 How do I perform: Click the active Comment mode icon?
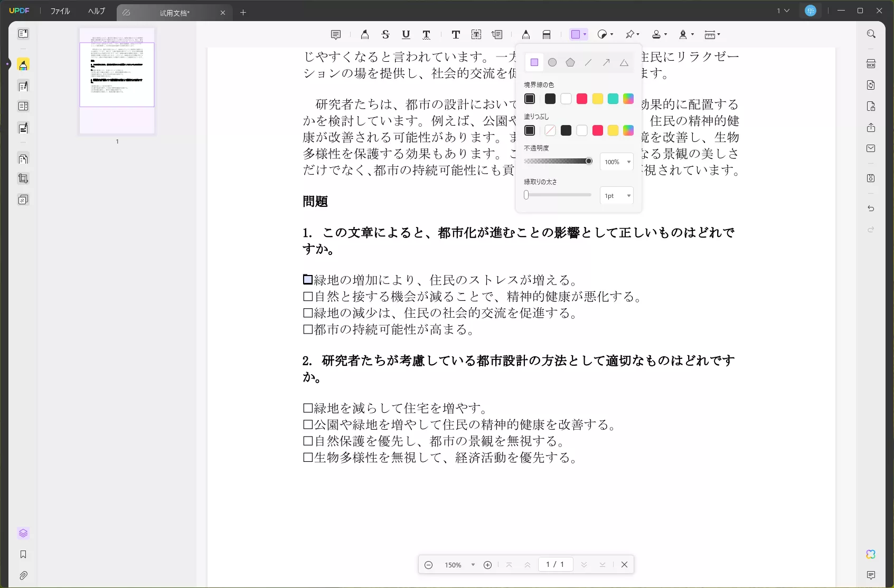click(x=23, y=65)
